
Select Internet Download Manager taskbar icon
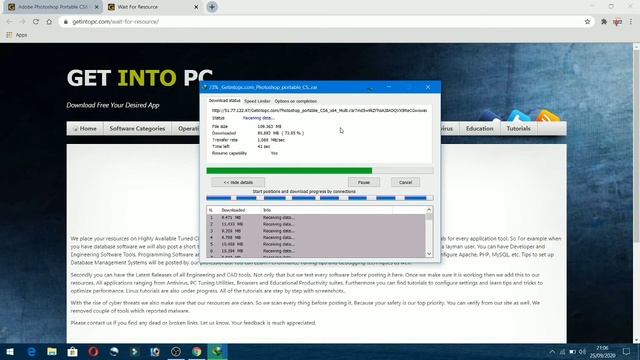pos(217,351)
